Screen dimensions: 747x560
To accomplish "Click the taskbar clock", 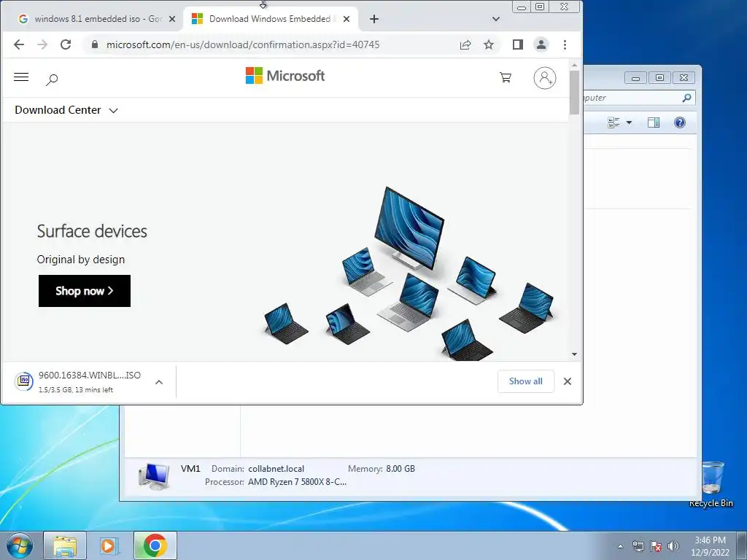I will coord(710,546).
